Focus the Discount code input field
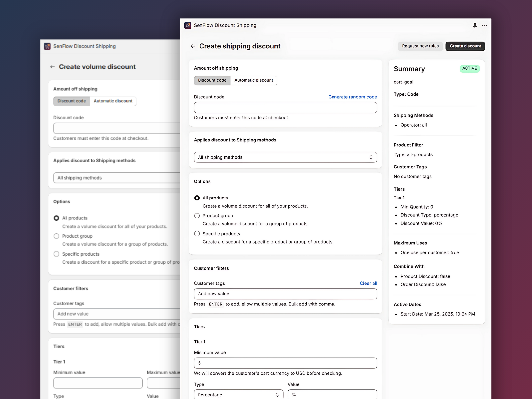 click(x=285, y=107)
